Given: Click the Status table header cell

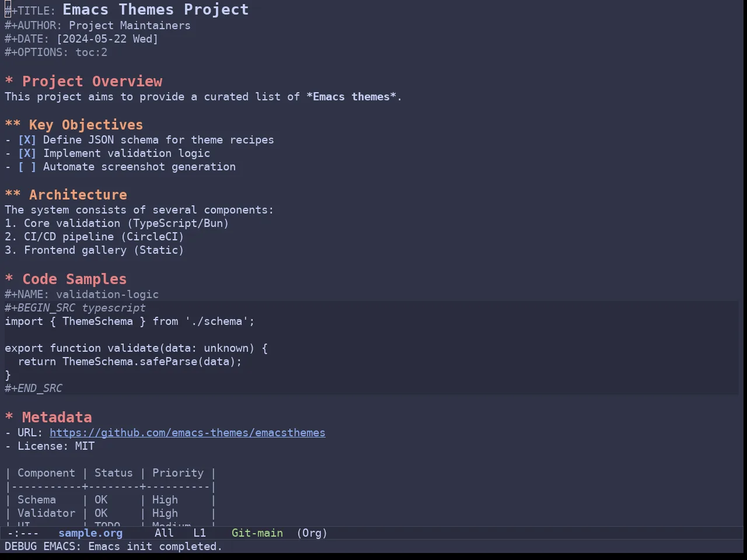Looking at the screenshot, I should [114, 473].
